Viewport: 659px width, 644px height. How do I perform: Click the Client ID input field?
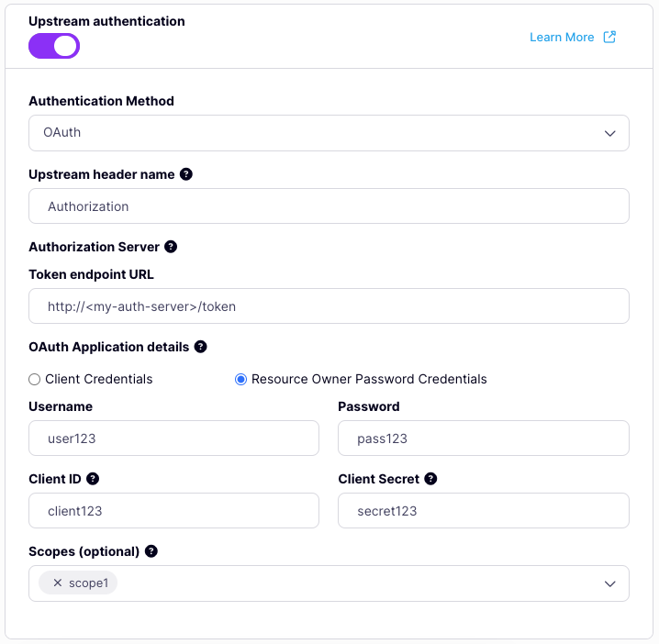[x=174, y=511]
